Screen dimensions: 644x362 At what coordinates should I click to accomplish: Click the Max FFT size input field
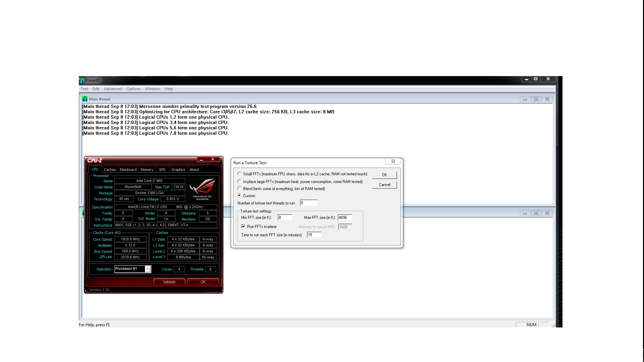point(345,218)
